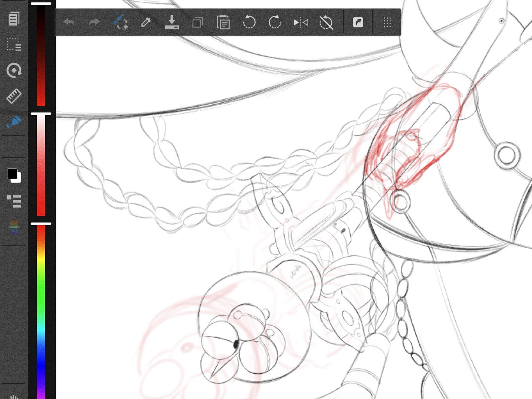Click the import download icon
Viewport: 532px width, 399px height.
tap(172, 22)
